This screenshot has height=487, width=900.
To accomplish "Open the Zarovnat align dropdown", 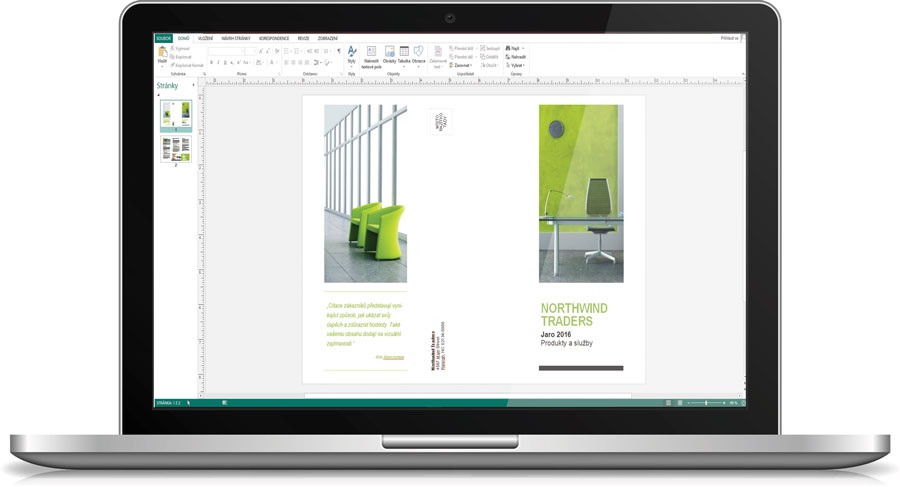I will (x=461, y=65).
